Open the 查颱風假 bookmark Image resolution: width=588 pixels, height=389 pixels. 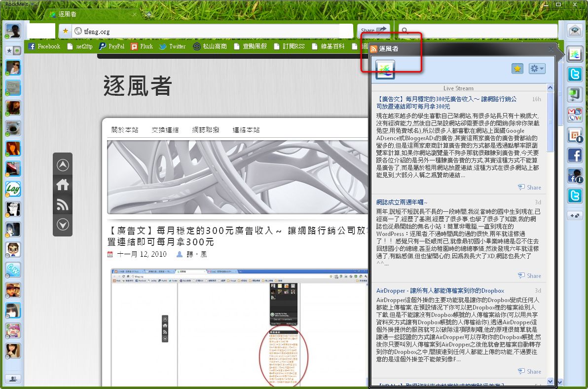coord(250,46)
